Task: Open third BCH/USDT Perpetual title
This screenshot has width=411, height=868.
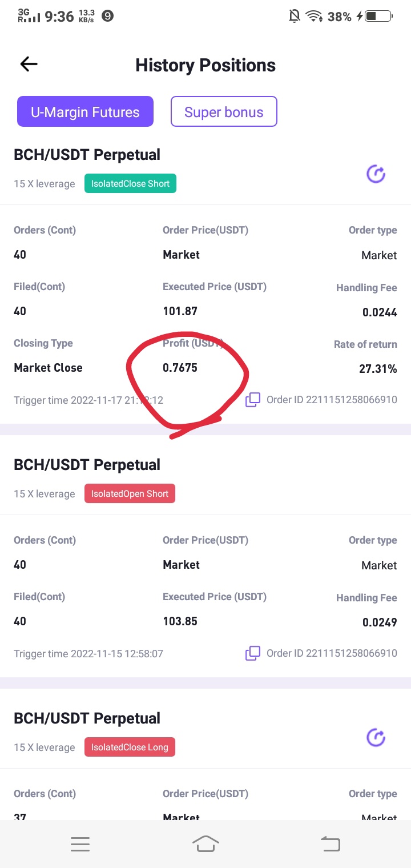Action: click(x=87, y=718)
